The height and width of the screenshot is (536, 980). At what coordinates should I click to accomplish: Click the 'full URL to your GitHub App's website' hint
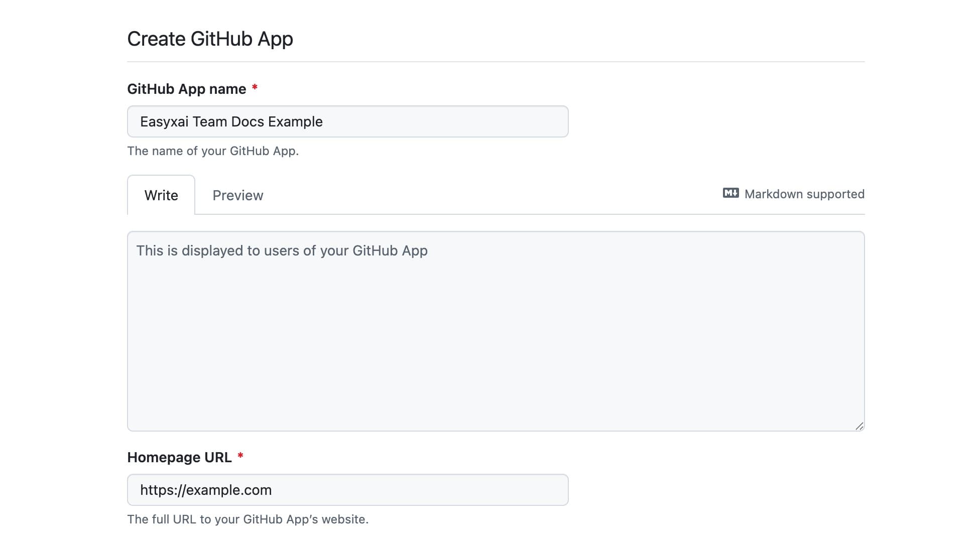click(x=248, y=519)
